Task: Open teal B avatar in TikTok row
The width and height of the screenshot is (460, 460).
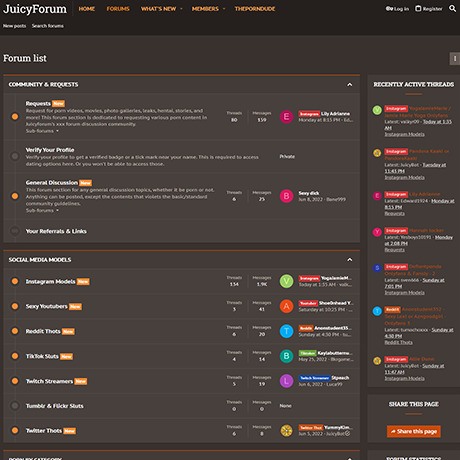Action: (286, 356)
